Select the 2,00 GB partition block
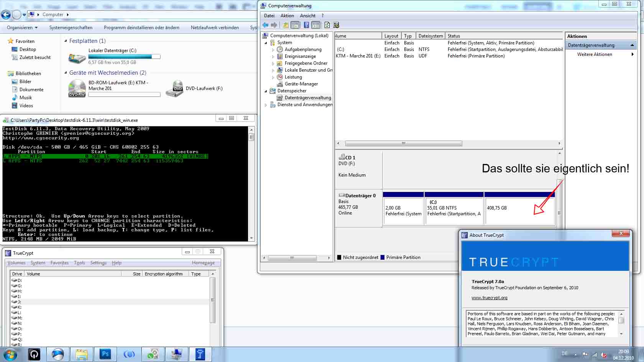The image size is (644, 362). (403, 208)
